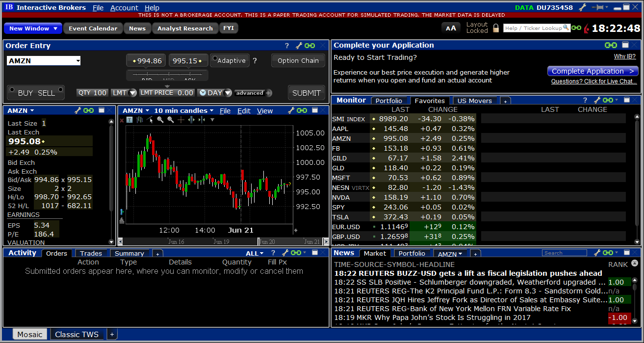Open LMT order type dropdown
This screenshot has width=644, height=343.
[133, 93]
